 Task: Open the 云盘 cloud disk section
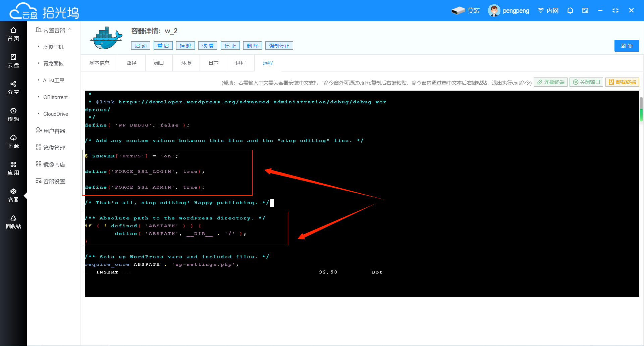(13, 61)
